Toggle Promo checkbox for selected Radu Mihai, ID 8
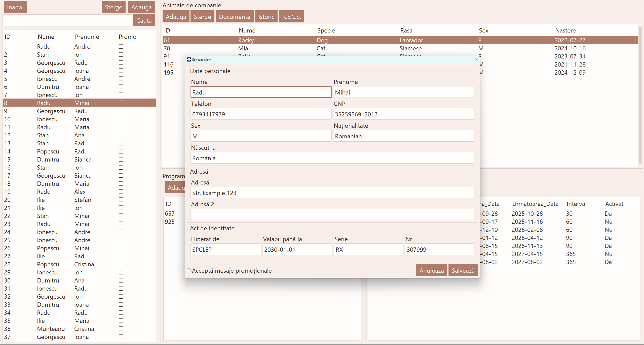This screenshot has width=644, height=345. pos(121,103)
